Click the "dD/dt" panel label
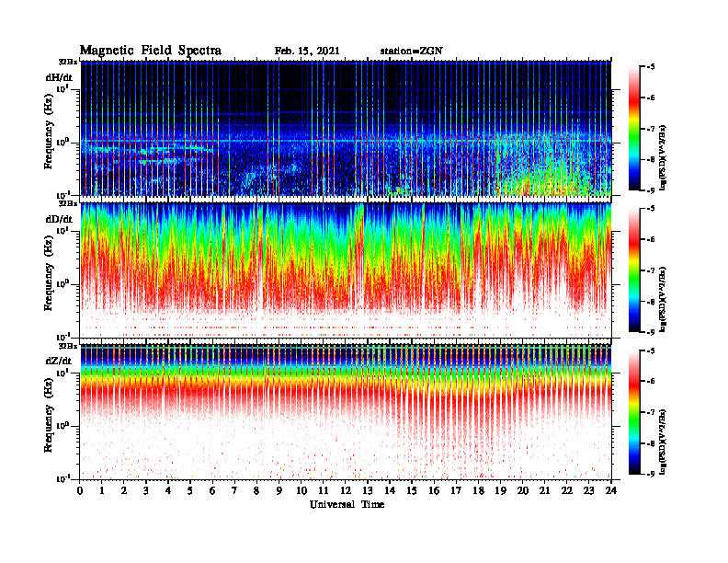The width and height of the screenshot is (728, 563). point(59,219)
